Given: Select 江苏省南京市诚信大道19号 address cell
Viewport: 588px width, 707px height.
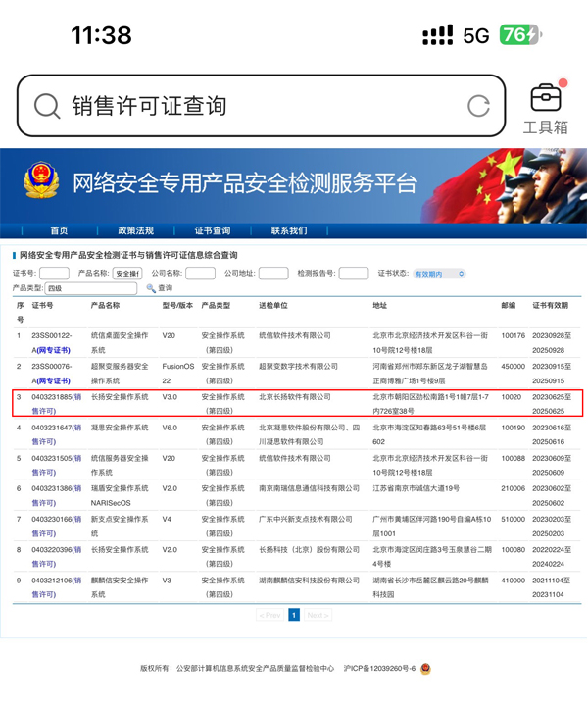Looking at the screenshot, I should [x=416, y=488].
